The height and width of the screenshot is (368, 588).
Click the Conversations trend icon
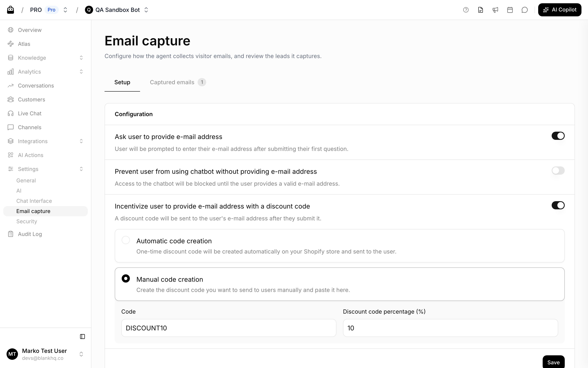[x=10, y=85]
